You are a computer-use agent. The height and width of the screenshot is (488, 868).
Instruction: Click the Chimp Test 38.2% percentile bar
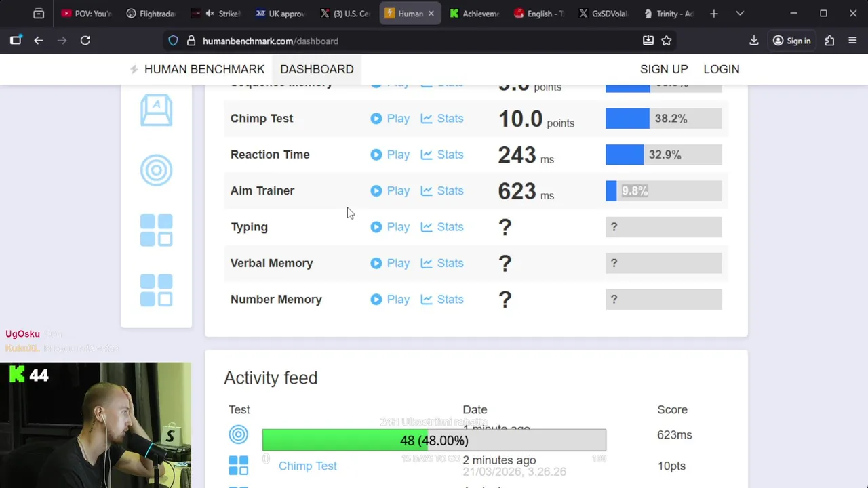[663, 119]
